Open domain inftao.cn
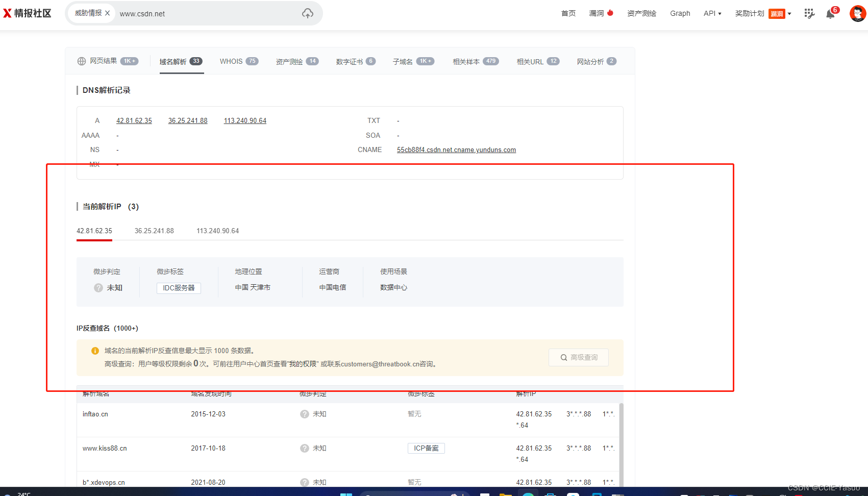Viewport: 868px width, 496px height. 95,414
